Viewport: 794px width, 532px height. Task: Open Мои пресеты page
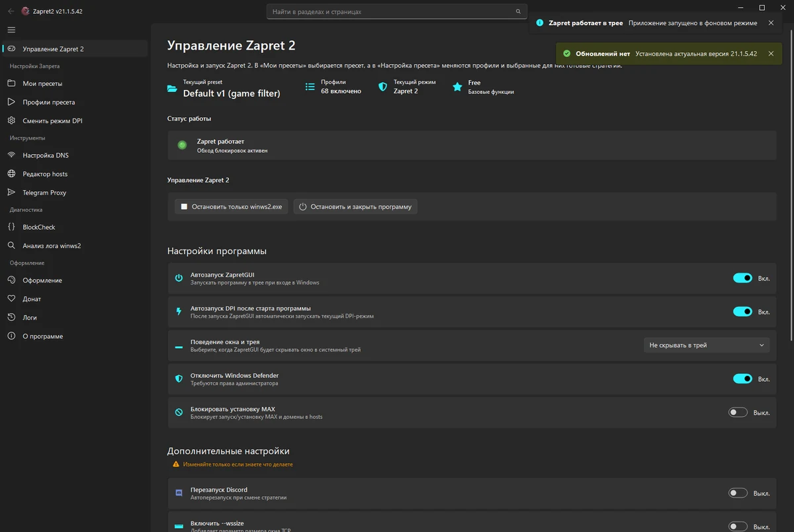75,83
